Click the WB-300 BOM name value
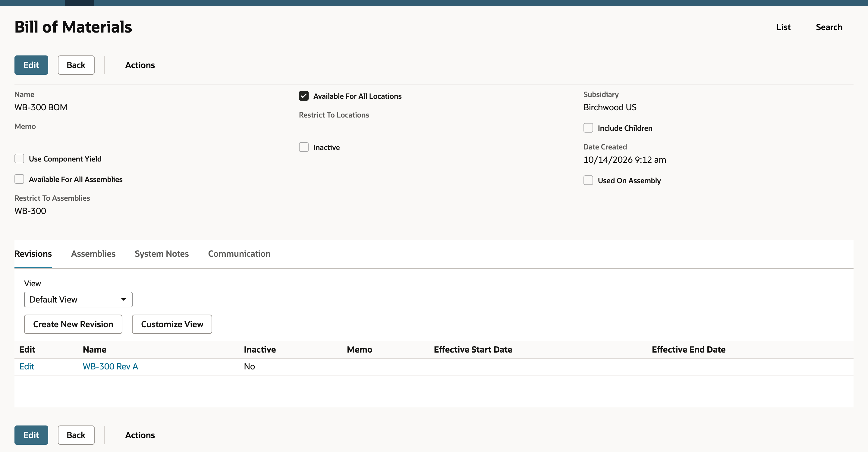Screen dimensions: 868x452 pos(41,107)
